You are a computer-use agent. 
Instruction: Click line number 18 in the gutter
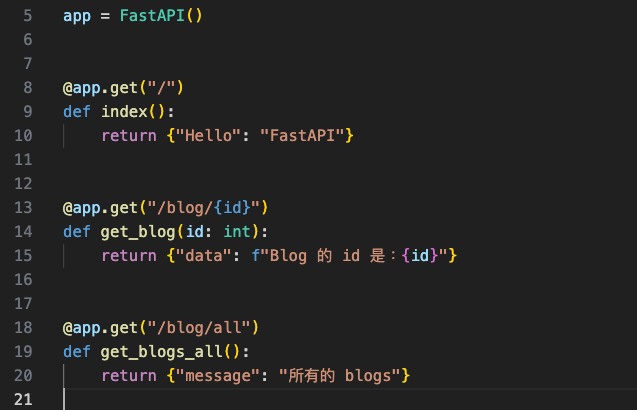(25, 328)
